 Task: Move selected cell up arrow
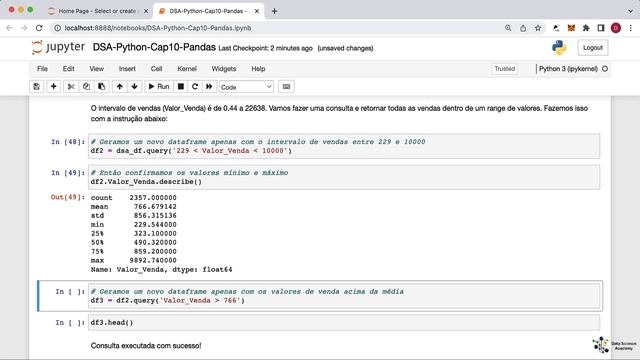click(x=120, y=87)
